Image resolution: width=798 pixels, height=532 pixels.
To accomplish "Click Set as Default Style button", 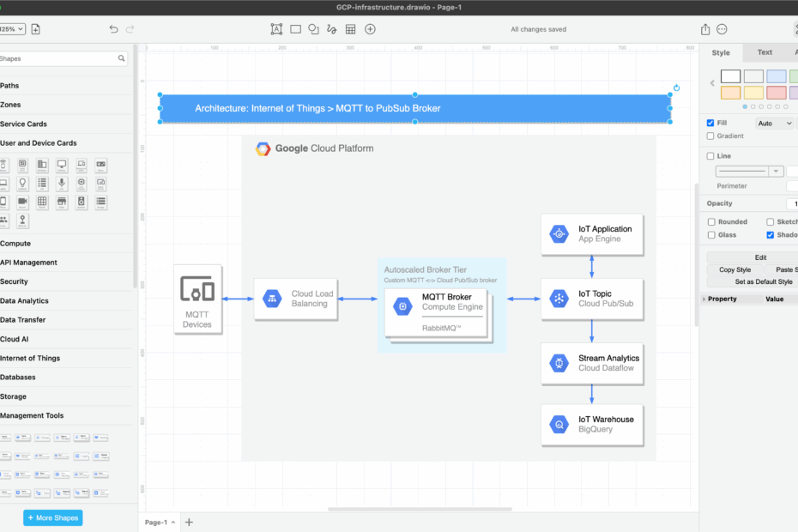I will [764, 281].
